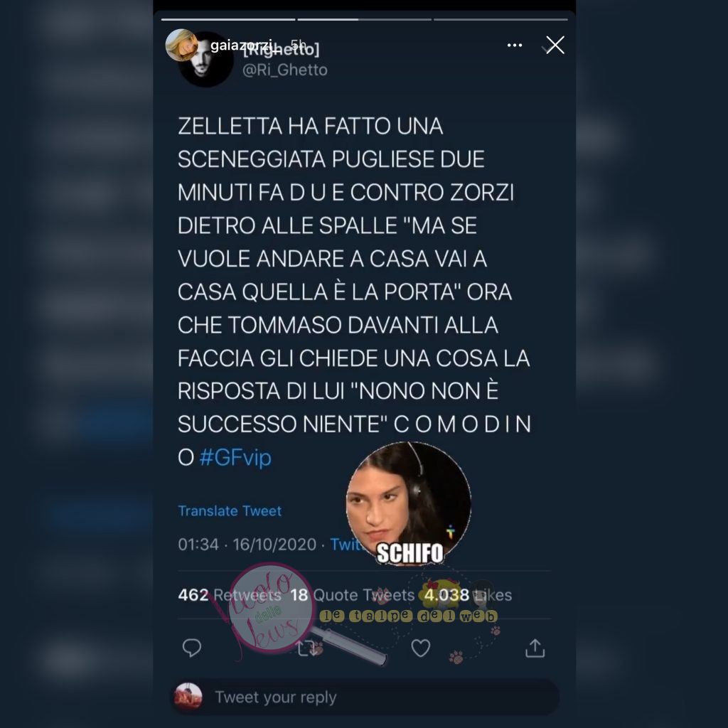
Task: Click the share upload icon
Action: (535, 648)
